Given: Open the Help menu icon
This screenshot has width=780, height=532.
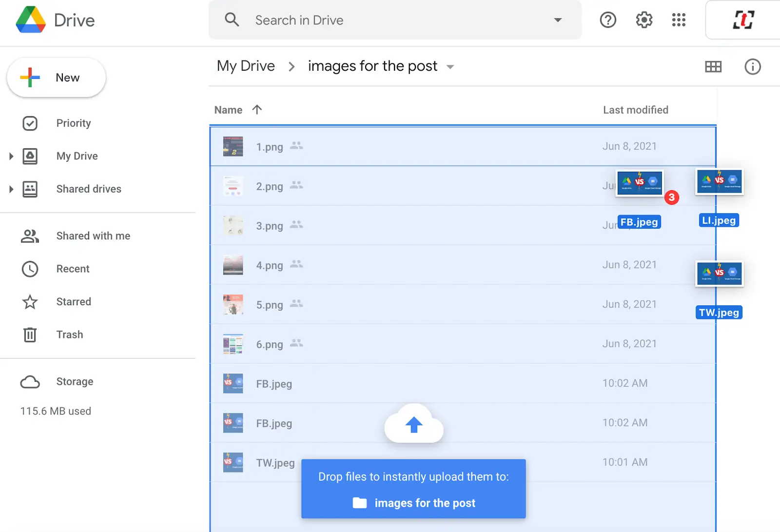Looking at the screenshot, I should click(607, 20).
